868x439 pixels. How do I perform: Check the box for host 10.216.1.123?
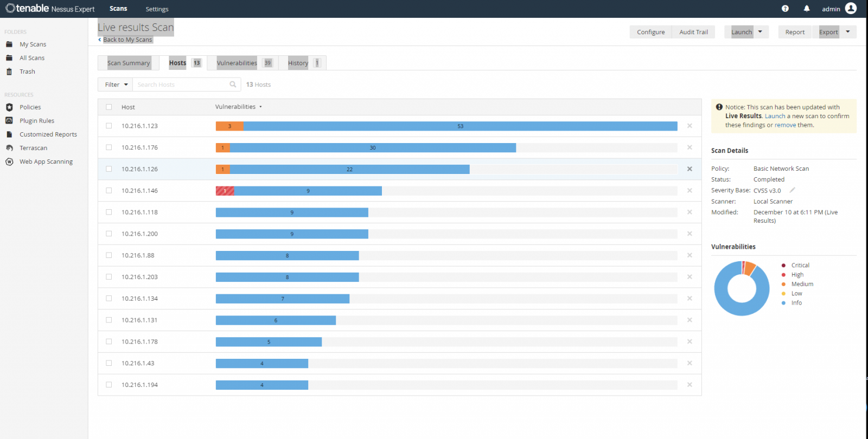[x=109, y=126]
